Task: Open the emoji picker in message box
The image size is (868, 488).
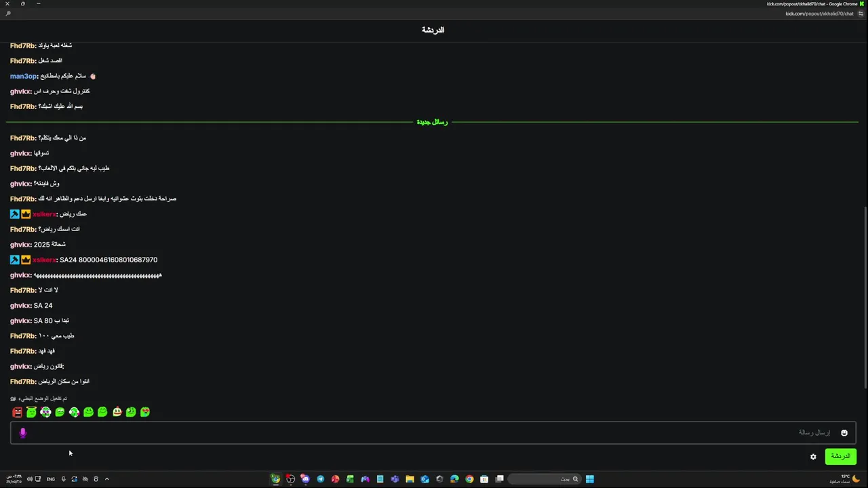Action: (844, 432)
